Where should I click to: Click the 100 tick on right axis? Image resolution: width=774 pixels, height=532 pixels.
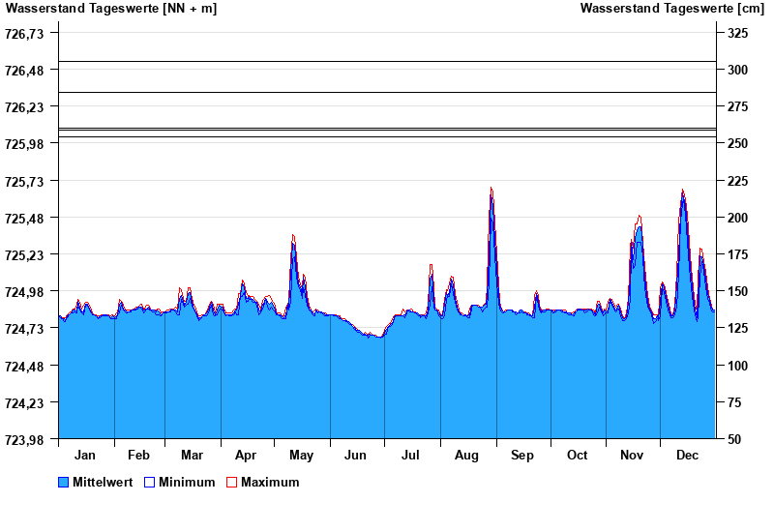(737, 366)
